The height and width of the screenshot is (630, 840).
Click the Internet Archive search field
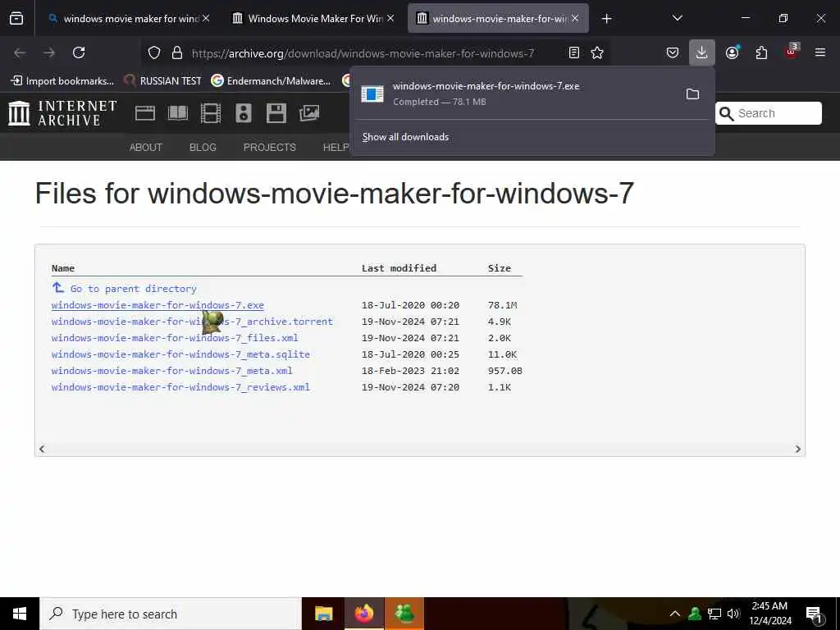tap(768, 113)
